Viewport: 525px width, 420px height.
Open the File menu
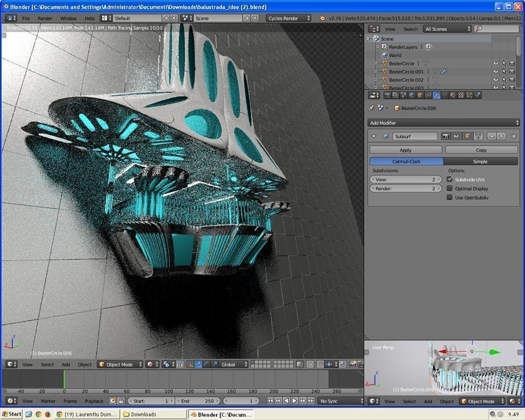click(x=26, y=19)
